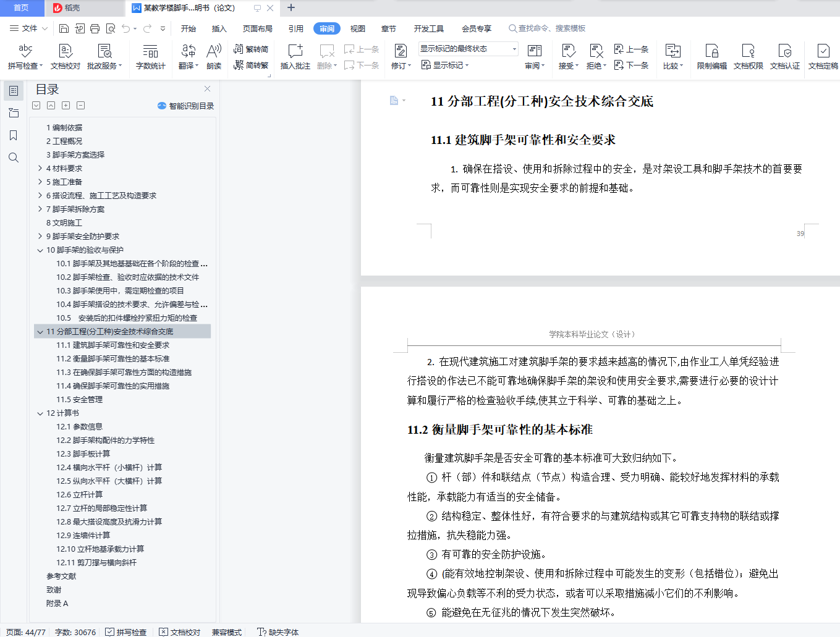Open 限制编辑 restrict editing

pos(712,56)
